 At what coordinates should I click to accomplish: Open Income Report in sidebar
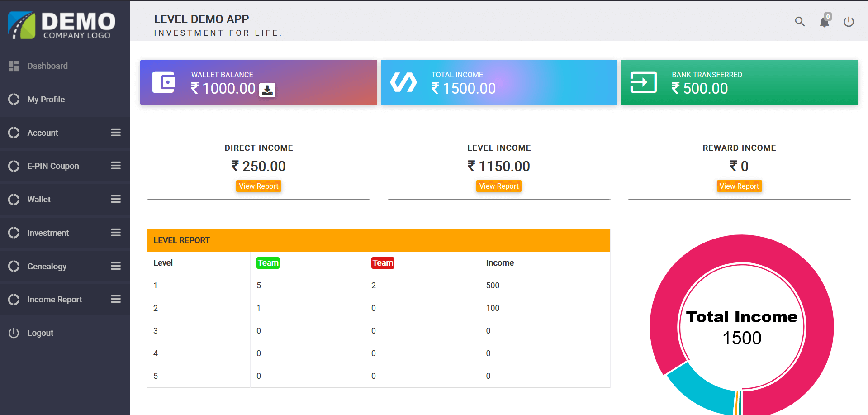[x=54, y=300]
